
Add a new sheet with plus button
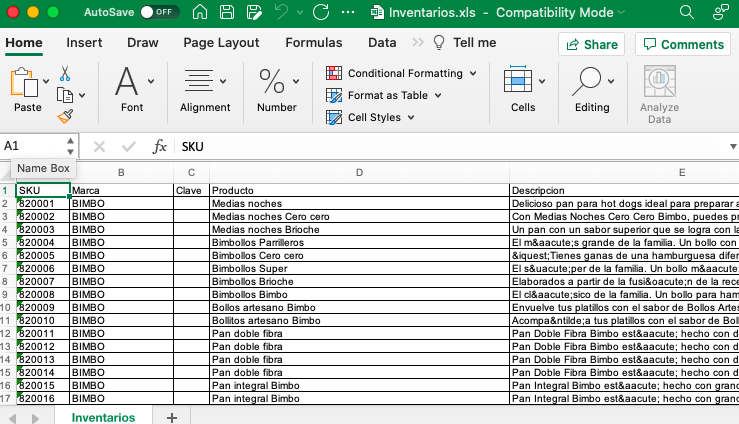pyautogui.click(x=172, y=417)
